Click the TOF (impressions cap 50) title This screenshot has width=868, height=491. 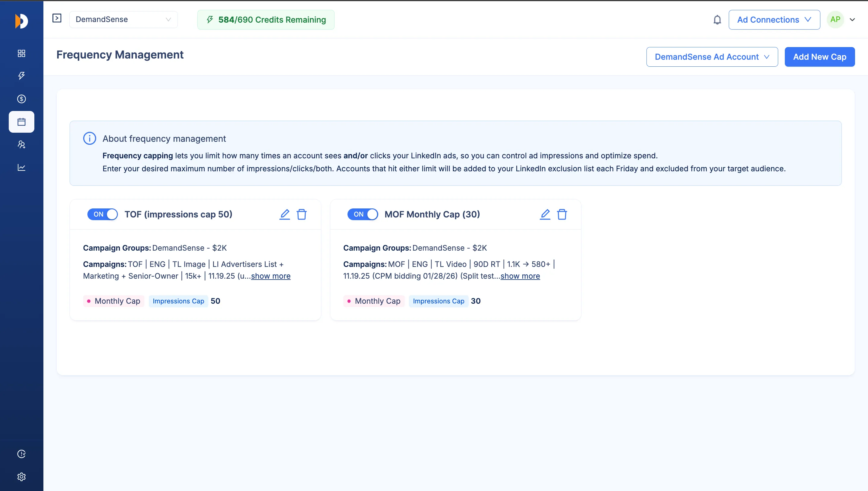point(178,214)
